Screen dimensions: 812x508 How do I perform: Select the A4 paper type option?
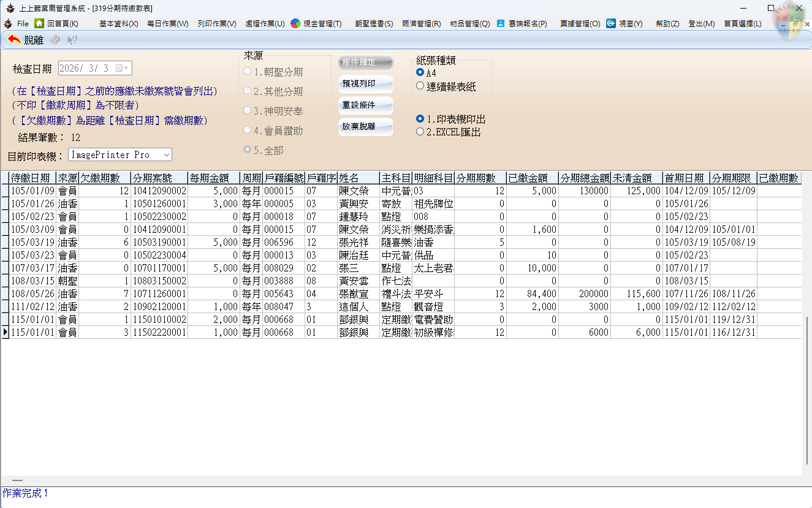point(420,73)
